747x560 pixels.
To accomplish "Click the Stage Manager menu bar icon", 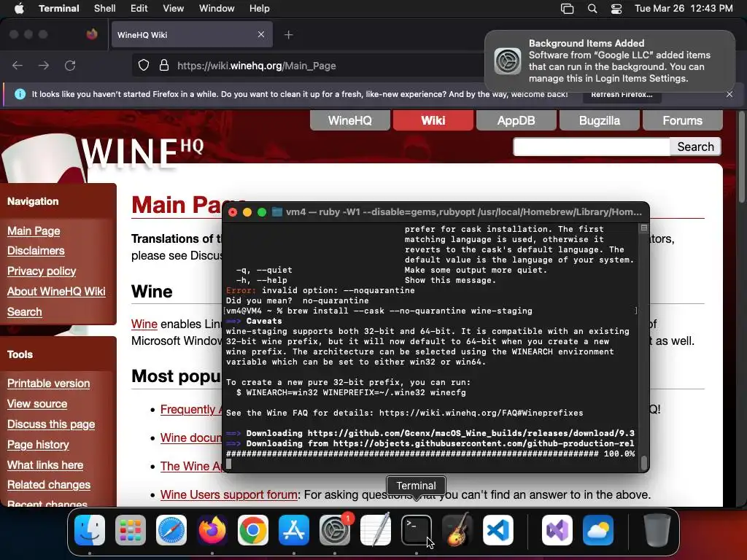I will 567,9.
